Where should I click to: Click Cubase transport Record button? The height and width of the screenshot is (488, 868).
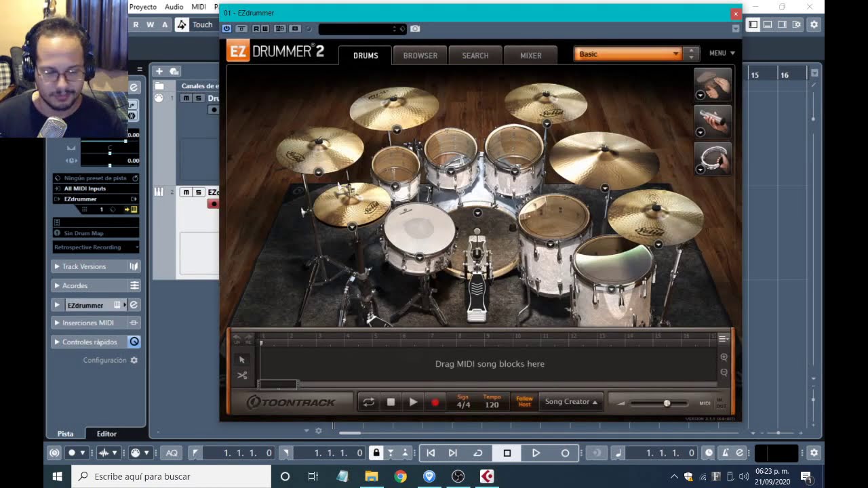565,453
